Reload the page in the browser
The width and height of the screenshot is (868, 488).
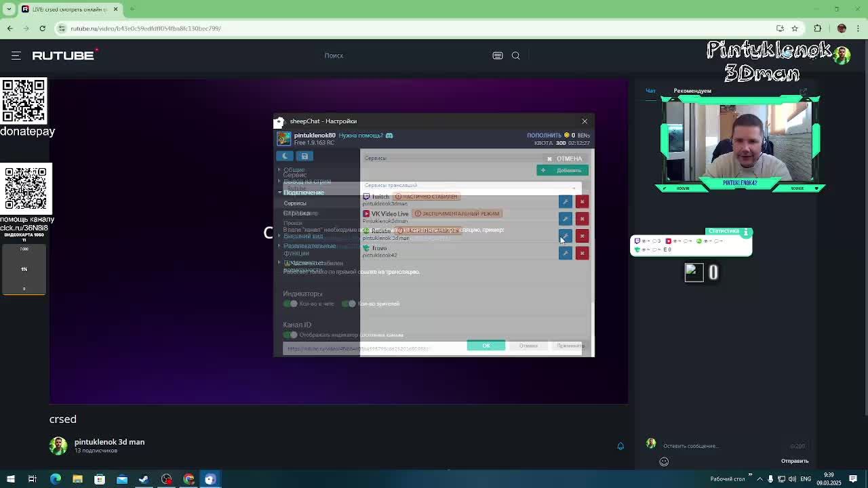(42, 28)
